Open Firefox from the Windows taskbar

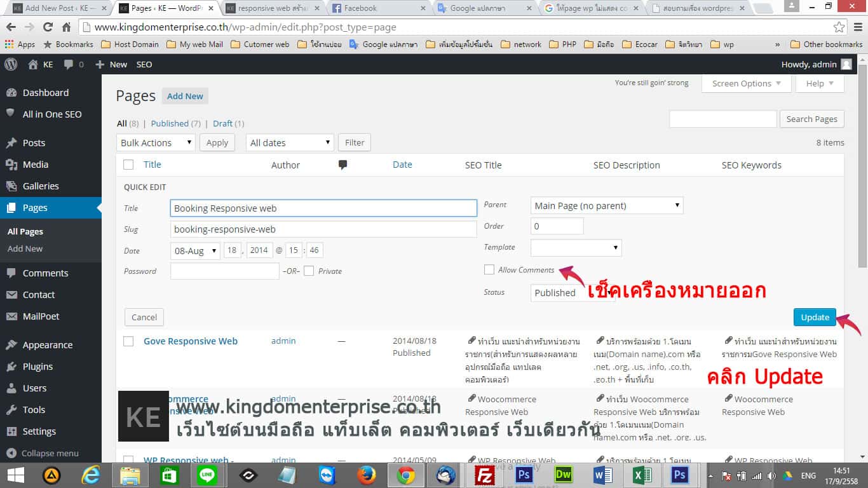click(366, 475)
